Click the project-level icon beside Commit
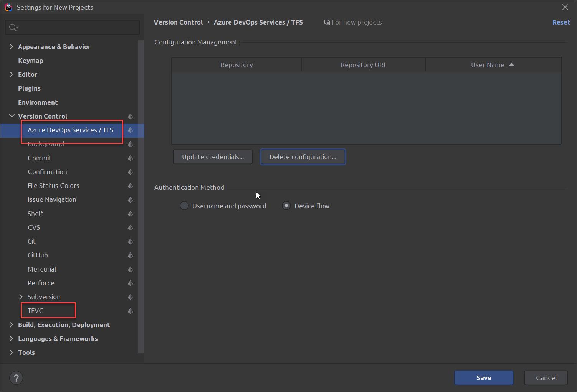This screenshot has width=577, height=392. 131,158
